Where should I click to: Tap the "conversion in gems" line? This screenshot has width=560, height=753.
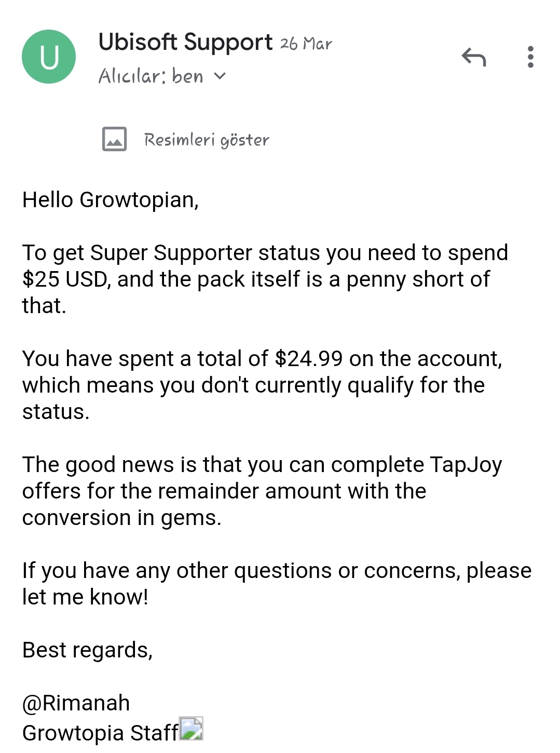tap(121, 518)
